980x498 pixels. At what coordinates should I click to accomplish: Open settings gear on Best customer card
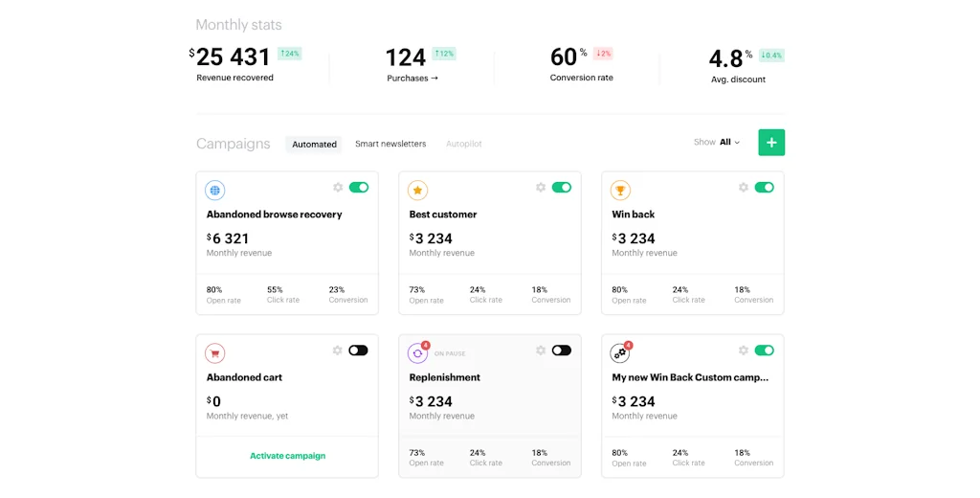(541, 187)
